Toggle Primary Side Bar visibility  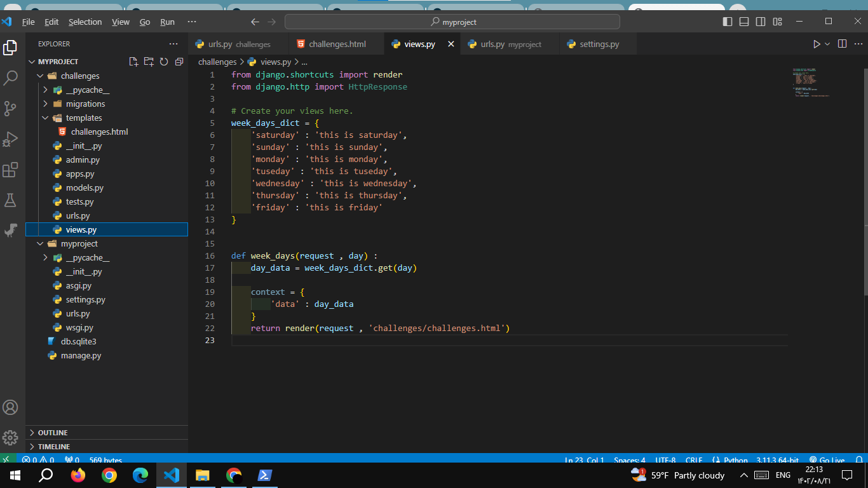728,22
